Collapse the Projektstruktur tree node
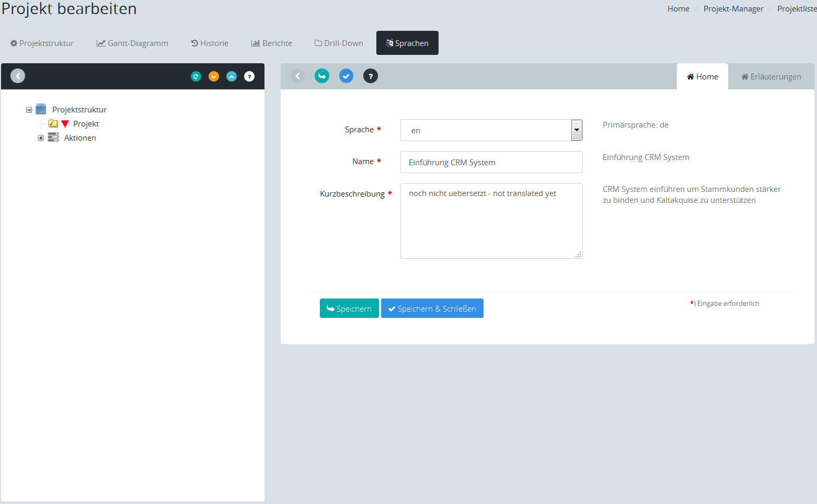817x504 pixels. 29,110
